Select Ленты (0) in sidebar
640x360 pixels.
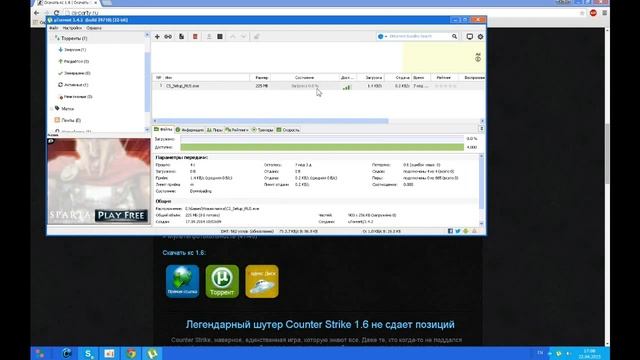(68, 120)
